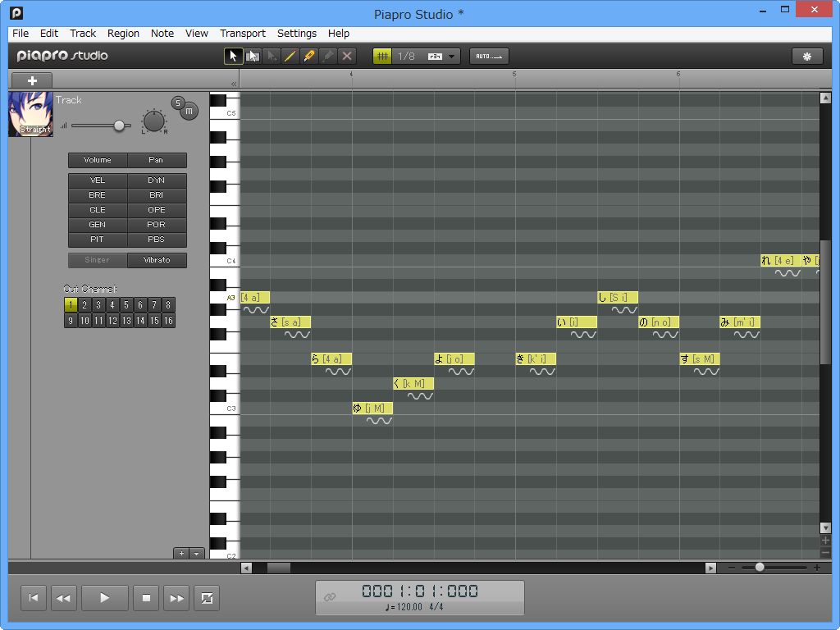
Task: Open the Singer tab
Action: (98, 260)
